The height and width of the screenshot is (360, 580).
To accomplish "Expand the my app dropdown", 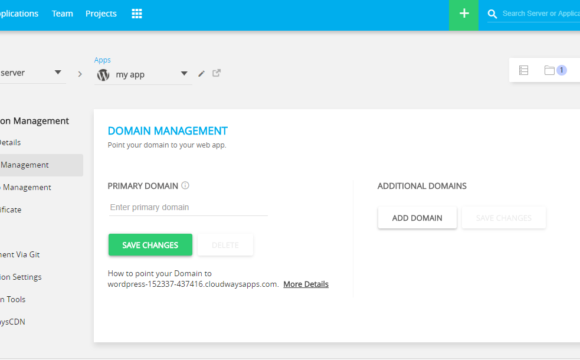I will [x=184, y=73].
